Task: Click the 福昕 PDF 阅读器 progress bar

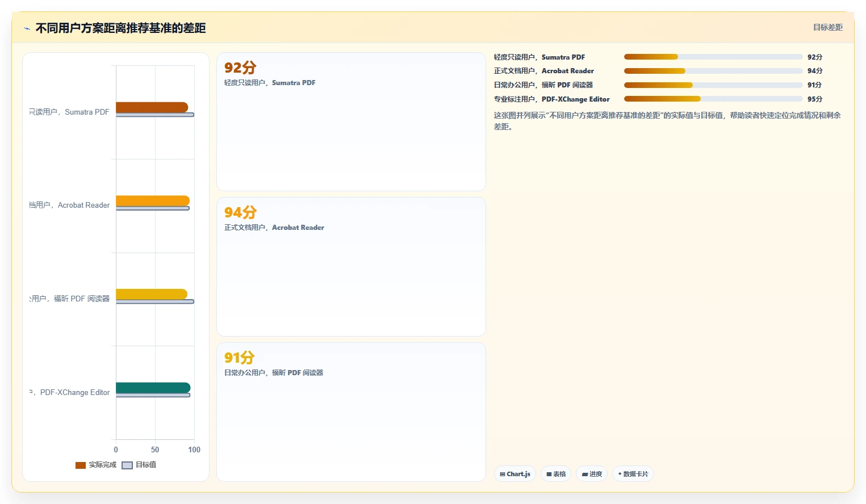Action: pos(713,85)
